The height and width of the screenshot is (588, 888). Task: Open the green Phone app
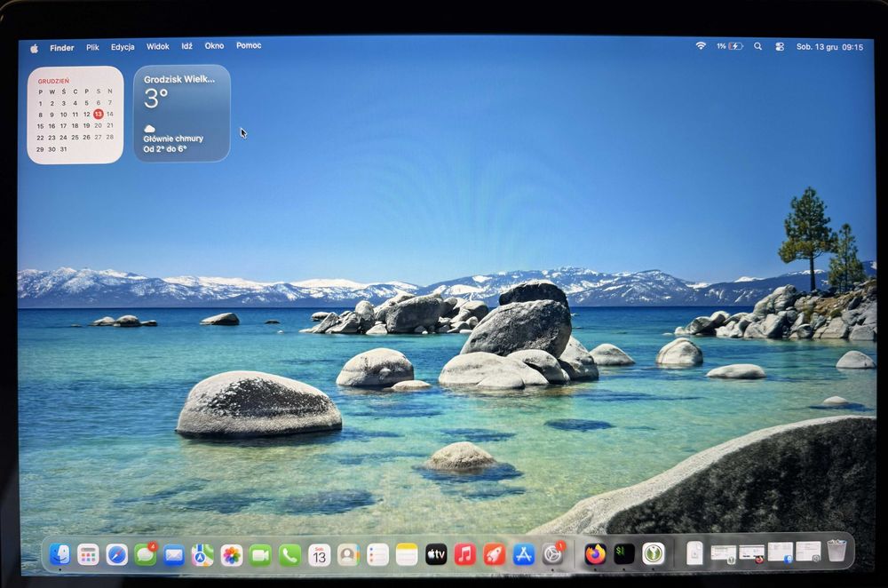point(290,556)
